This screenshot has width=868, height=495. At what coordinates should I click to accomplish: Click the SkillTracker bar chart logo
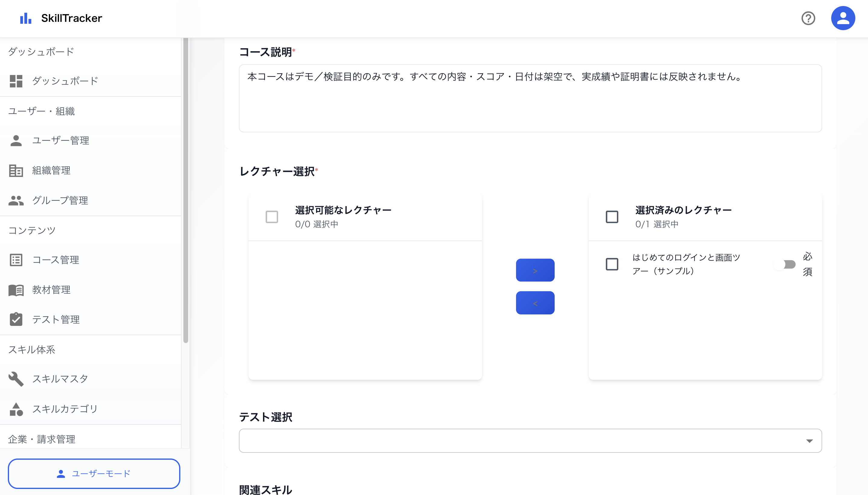[26, 18]
